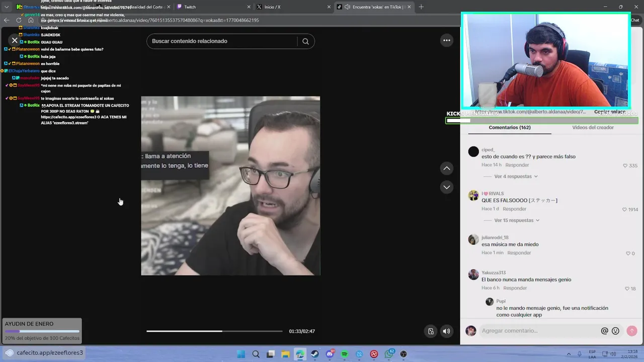Toggle the auto-scroll icon beside volume
The image size is (644, 362).
pos(431,331)
